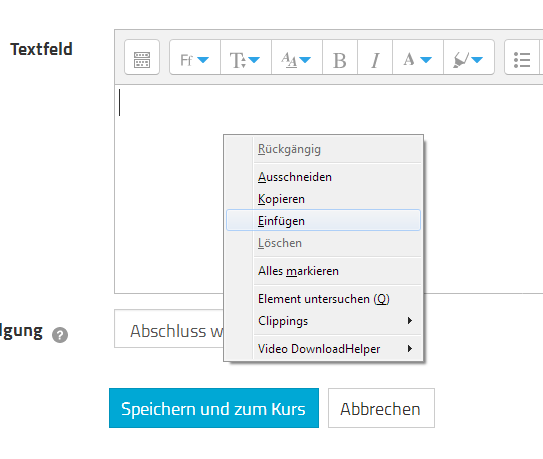Apply italic formatting
Image resolution: width=543 pixels, height=459 pixels.
click(375, 58)
